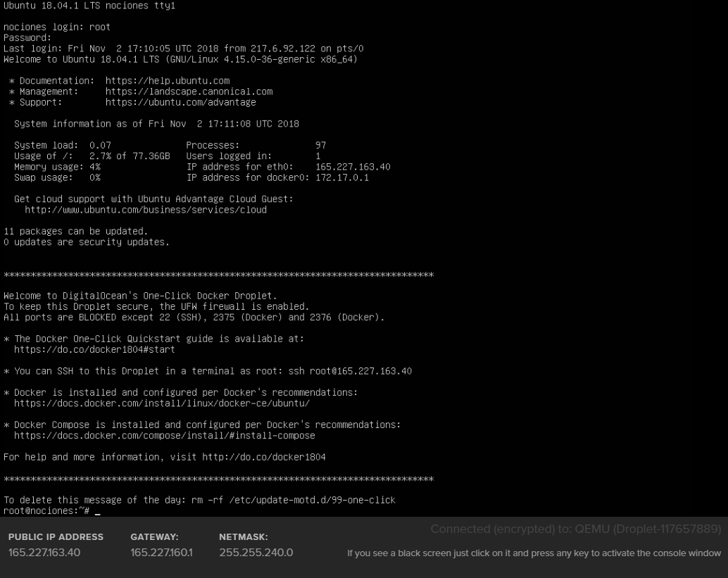
Task: Select the Public IP Address value in footer
Action: tap(44, 553)
